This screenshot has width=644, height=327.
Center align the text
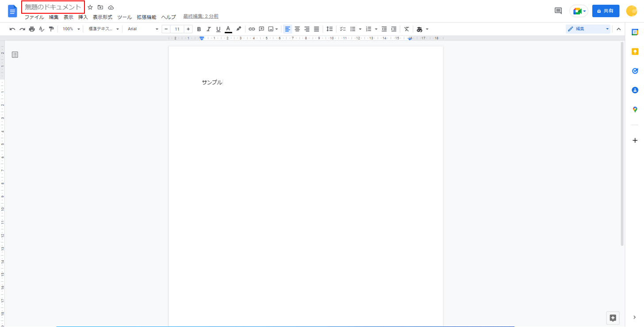point(297,29)
